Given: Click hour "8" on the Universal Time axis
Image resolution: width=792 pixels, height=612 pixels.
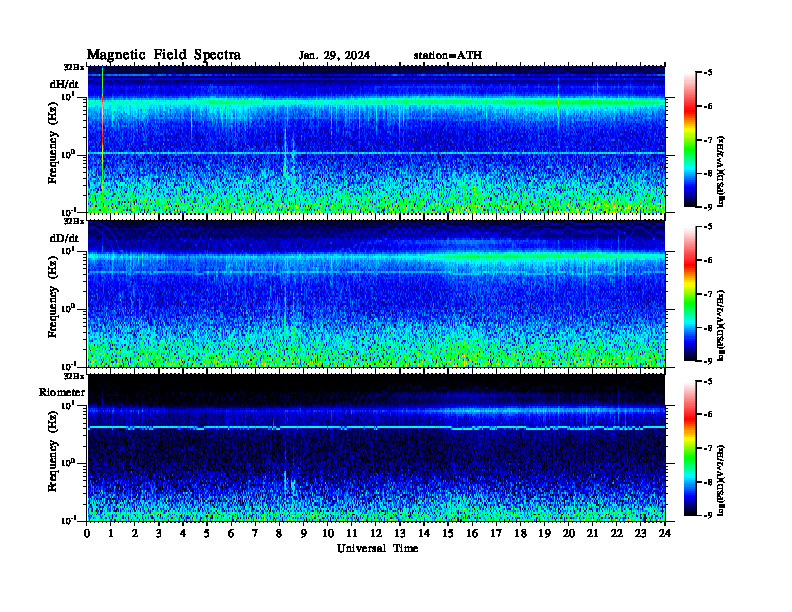Looking at the screenshot, I should tap(279, 534).
